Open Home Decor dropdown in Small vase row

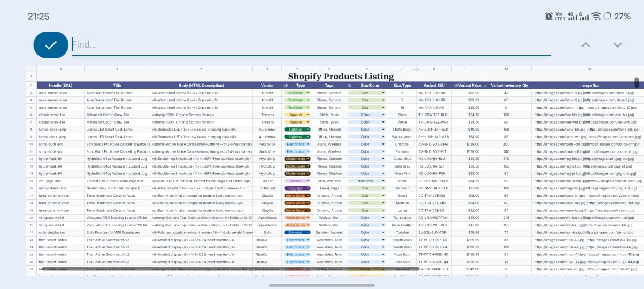pyautogui.click(x=297, y=196)
